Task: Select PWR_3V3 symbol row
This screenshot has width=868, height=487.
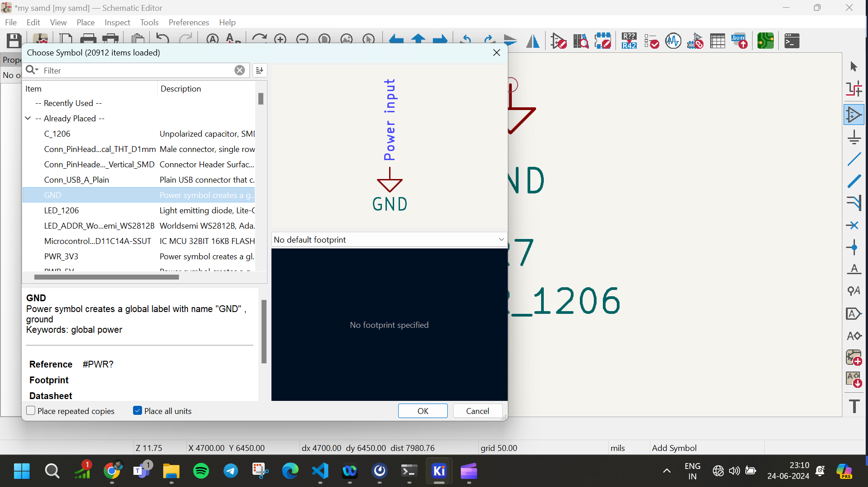Action: (x=139, y=257)
